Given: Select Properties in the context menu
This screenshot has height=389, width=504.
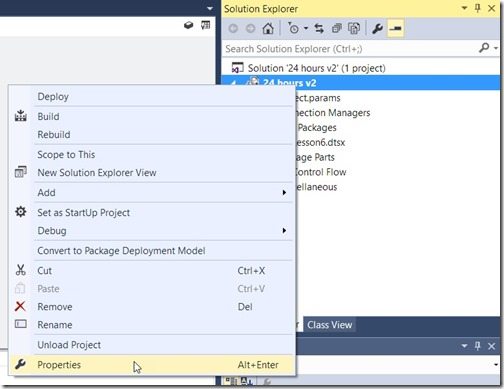Looking at the screenshot, I should pyautogui.click(x=152, y=365).
